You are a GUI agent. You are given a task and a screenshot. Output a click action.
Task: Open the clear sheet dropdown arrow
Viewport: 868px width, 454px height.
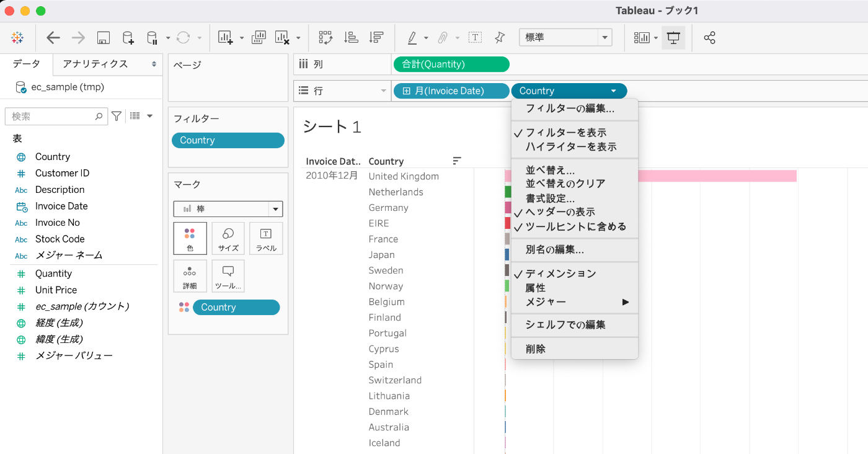(x=298, y=38)
